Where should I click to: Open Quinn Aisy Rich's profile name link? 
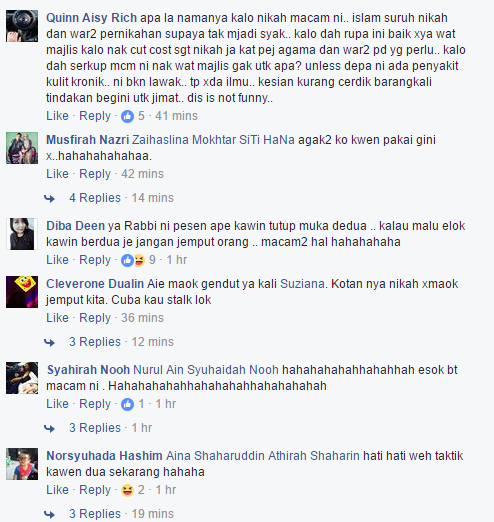tap(91, 18)
